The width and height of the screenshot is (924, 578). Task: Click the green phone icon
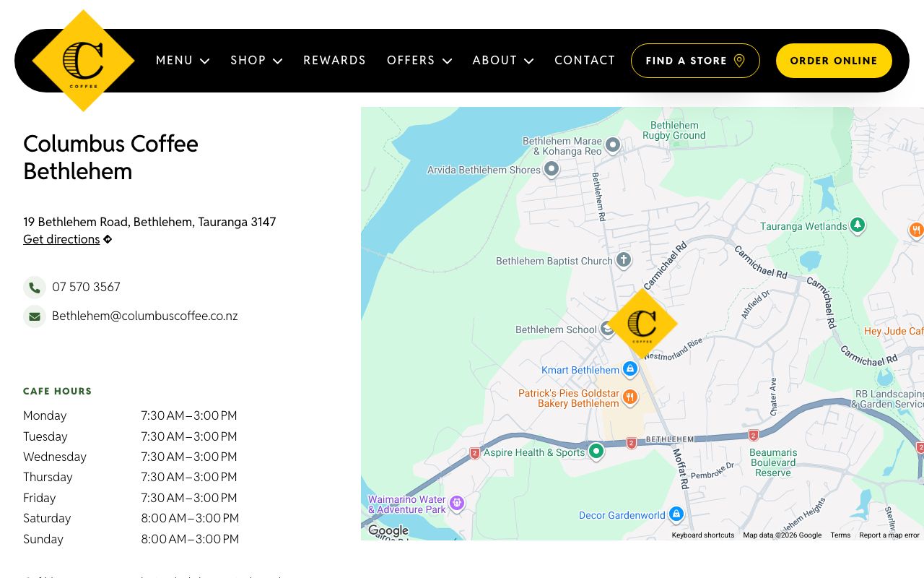click(34, 288)
